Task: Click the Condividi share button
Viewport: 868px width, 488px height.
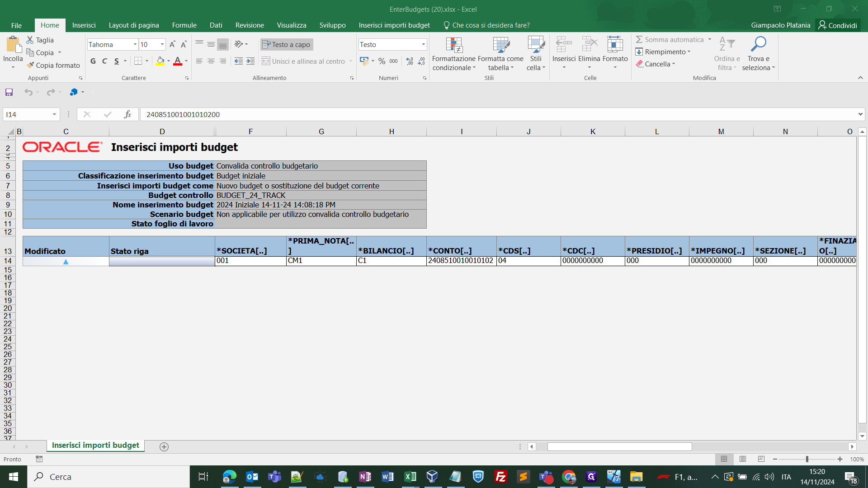Action: (x=838, y=25)
